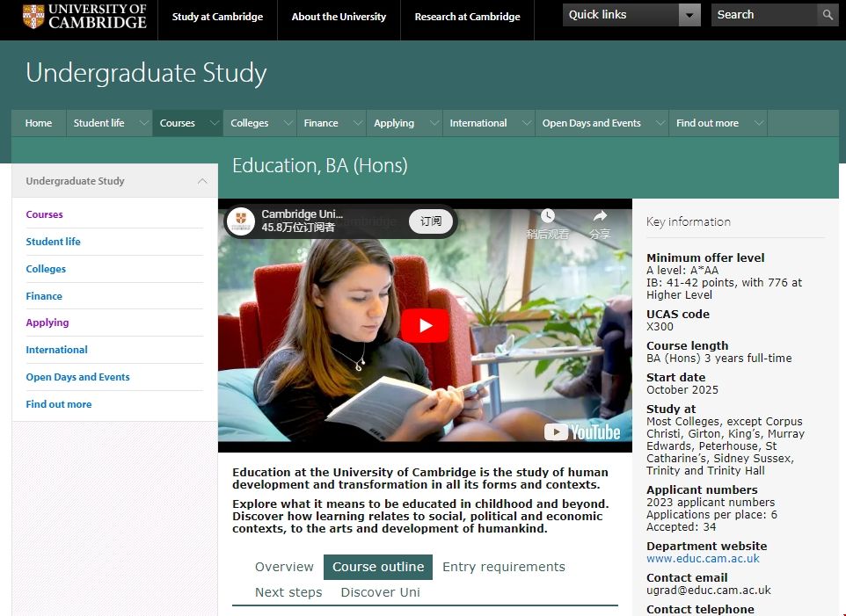Open the YouTube logo link on video

pos(582,431)
